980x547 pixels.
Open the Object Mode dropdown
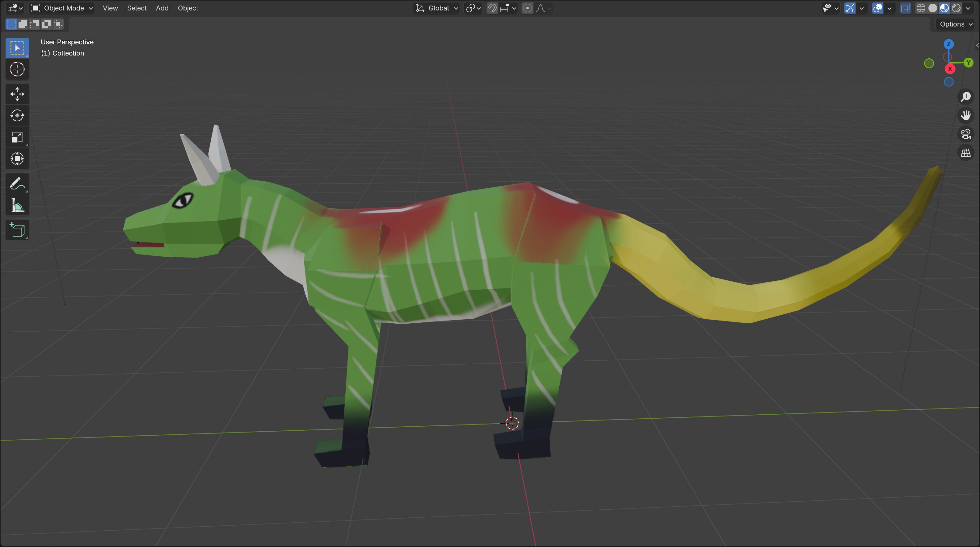pos(62,8)
